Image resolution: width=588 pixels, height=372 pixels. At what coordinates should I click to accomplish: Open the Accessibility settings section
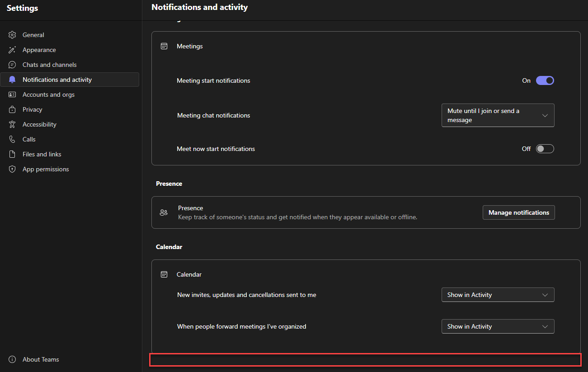pyautogui.click(x=39, y=124)
